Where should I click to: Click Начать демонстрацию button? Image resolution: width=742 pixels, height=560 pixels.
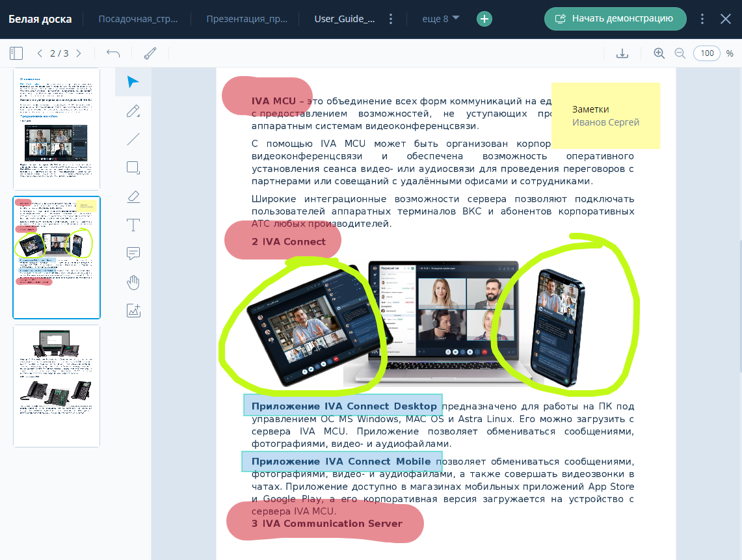coord(615,19)
